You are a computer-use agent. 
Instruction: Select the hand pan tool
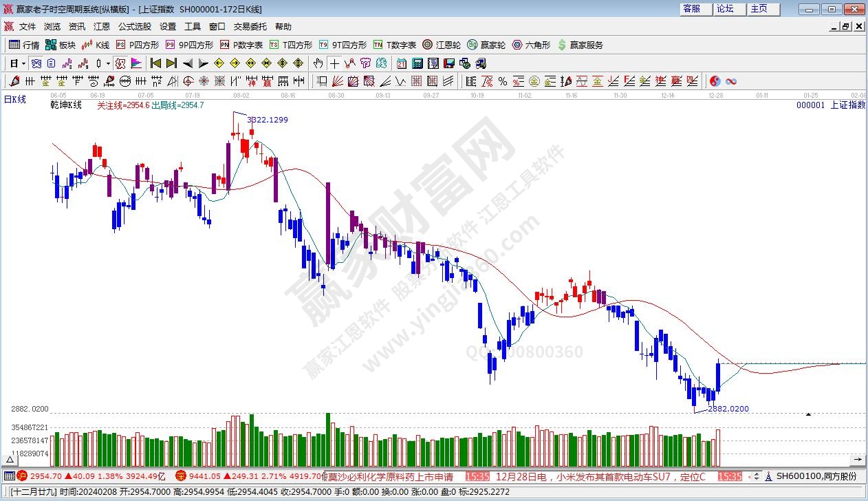click(x=318, y=63)
